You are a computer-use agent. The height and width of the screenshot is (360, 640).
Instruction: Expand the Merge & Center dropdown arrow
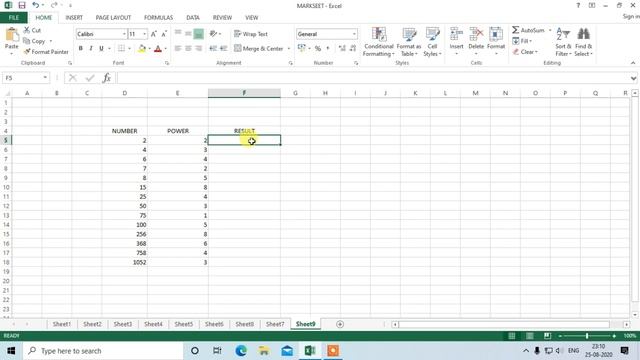(x=289, y=49)
